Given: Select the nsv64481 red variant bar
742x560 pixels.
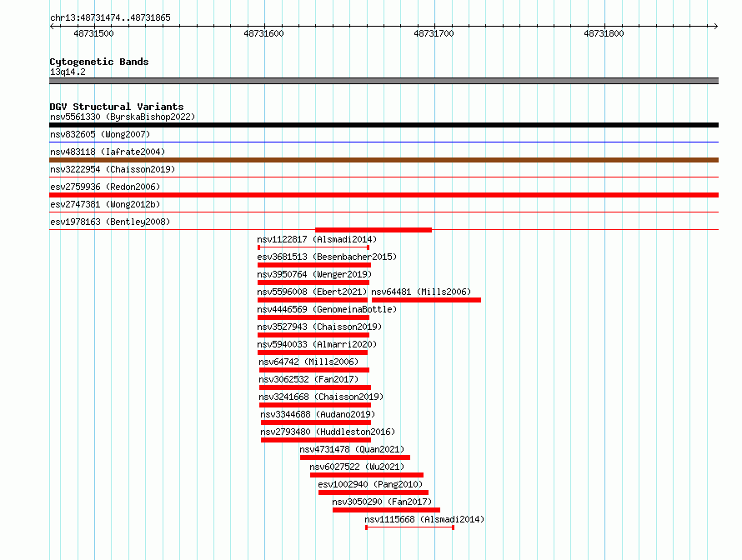Looking at the screenshot, I should tap(426, 300).
